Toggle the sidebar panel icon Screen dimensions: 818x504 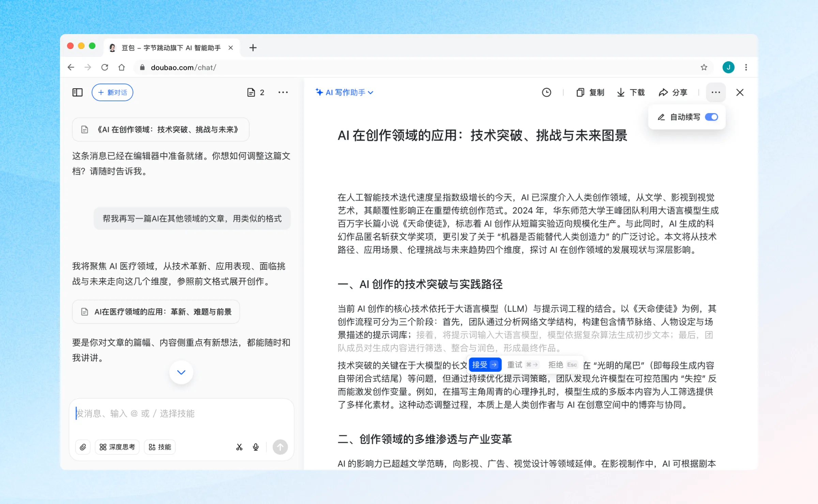77,92
